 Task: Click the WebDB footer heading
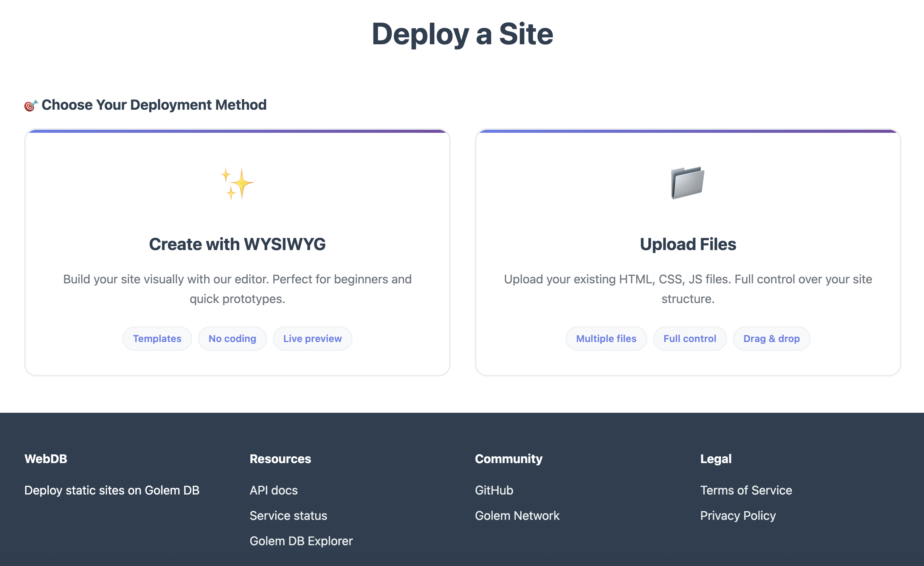tap(45, 459)
